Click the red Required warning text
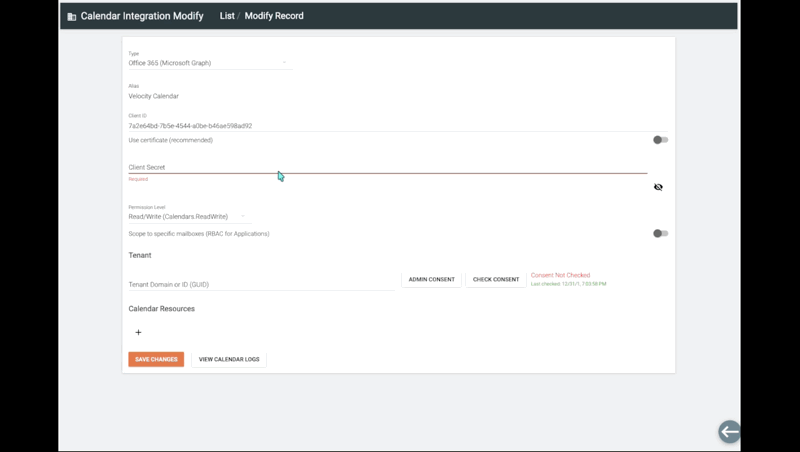The height and width of the screenshot is (452, 800). pos(138,179)
